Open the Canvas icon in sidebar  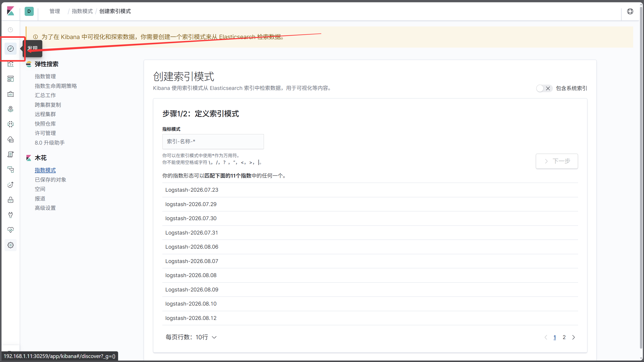[11, 94]
